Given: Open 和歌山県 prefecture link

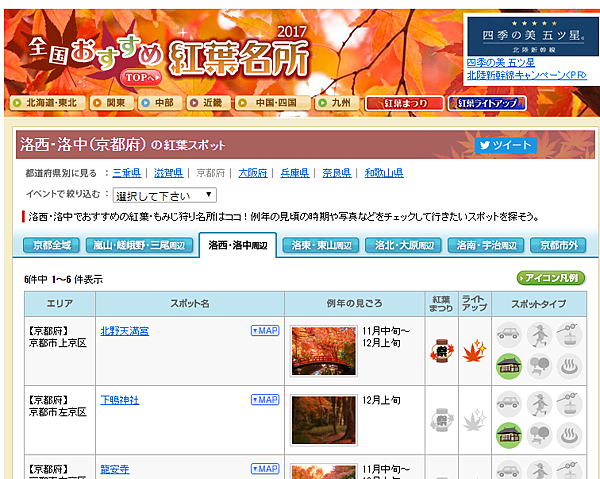Looking at the screenshot, I should point(384,173).
